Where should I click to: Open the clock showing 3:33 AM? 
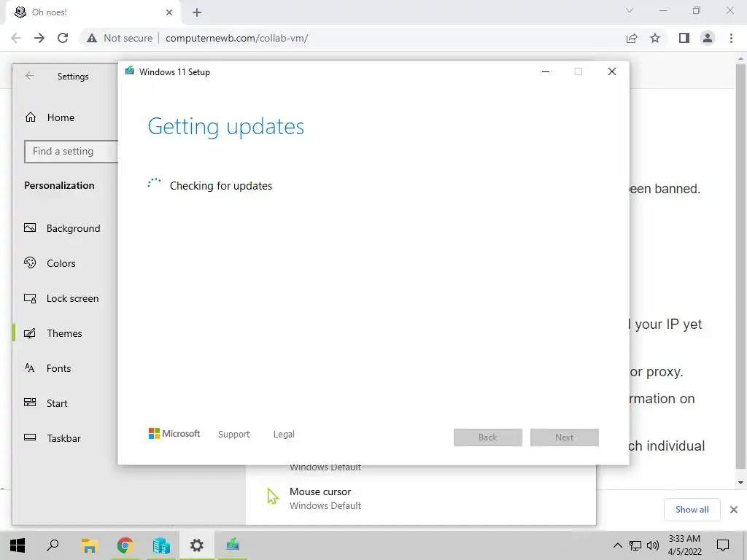[x=684, y=545]
